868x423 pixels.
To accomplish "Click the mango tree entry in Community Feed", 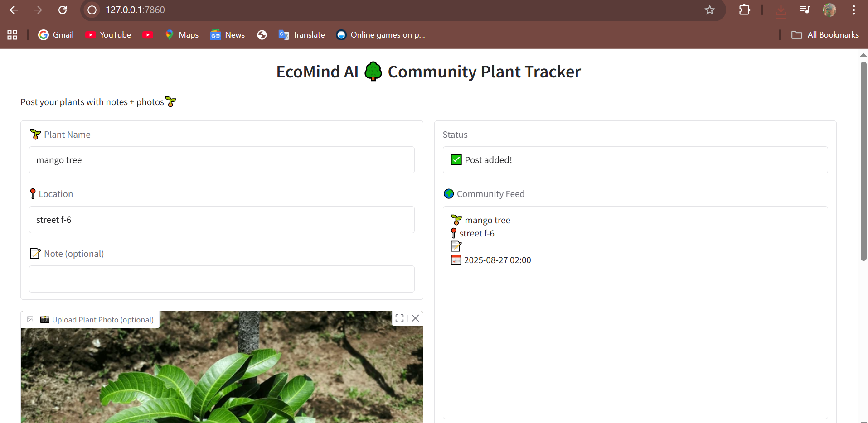I will coord(487,220).
